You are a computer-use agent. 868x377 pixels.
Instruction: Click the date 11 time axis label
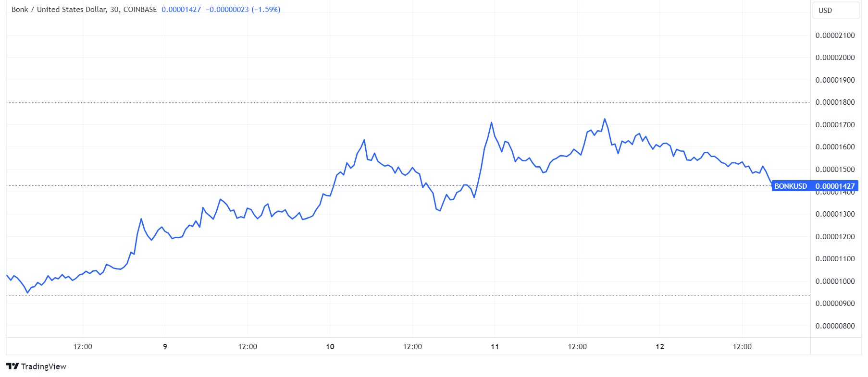point(495,347)
